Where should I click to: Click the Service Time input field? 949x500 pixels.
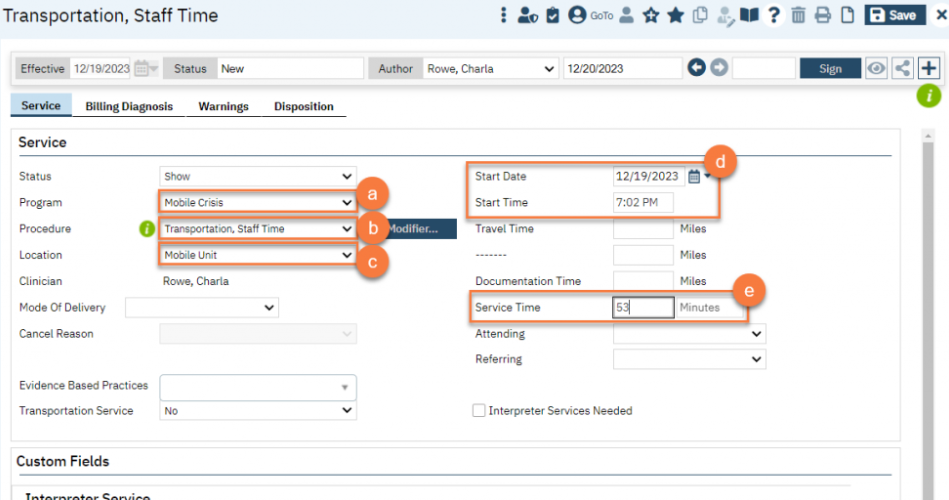(643, 308)
